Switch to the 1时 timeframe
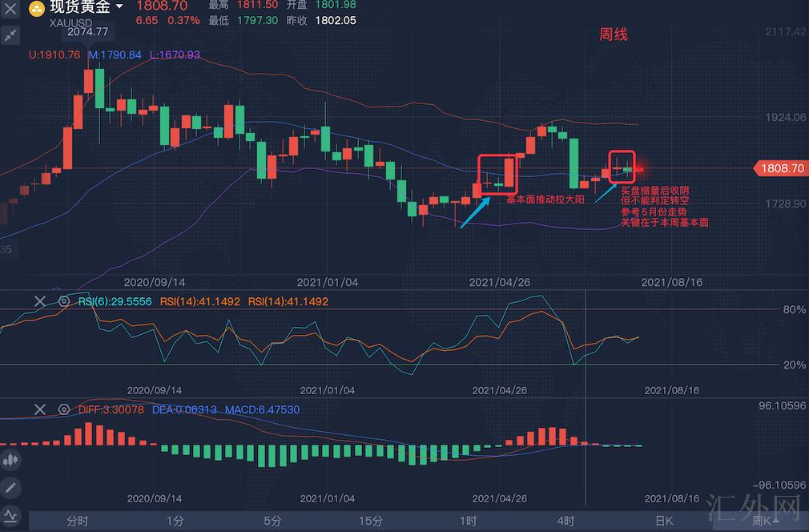This screenshot has height=532, width=809. point(469,522)
